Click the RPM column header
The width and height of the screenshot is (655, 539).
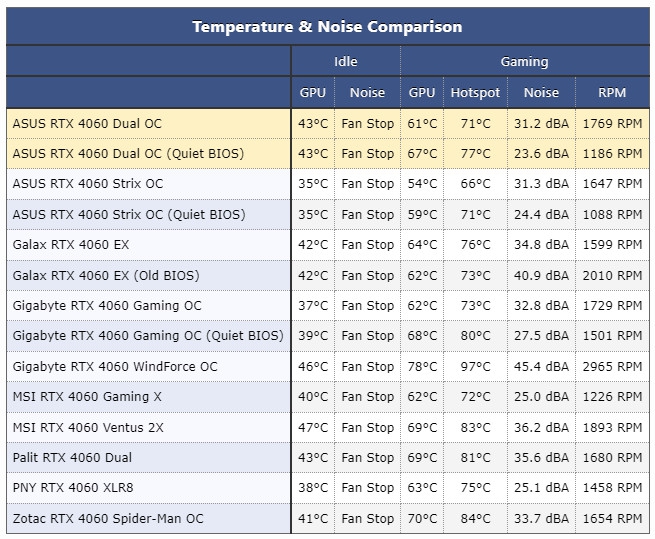click(x=612, y=93)
